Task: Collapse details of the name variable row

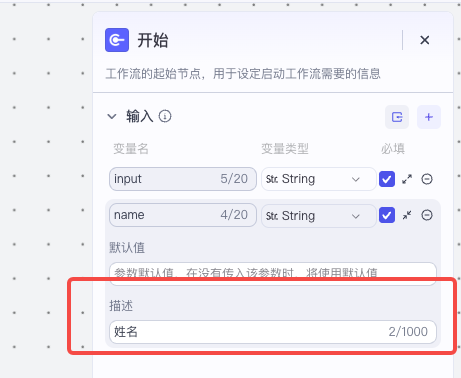Action: (407, 215)
